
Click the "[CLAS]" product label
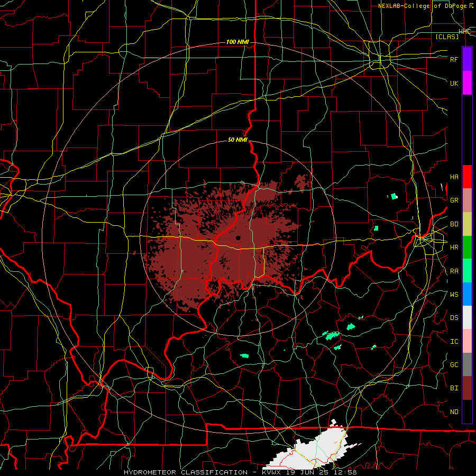pyautogui.click(x=447, y=36)
